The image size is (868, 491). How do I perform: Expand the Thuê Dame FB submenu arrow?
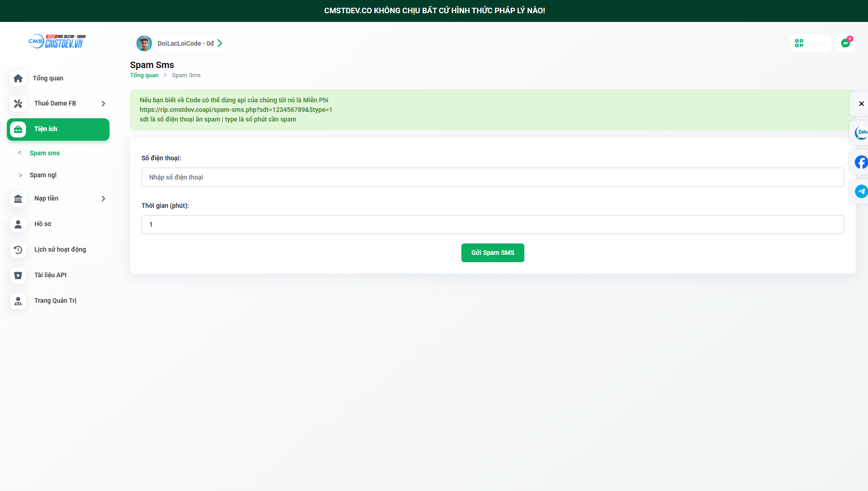point(103,104)
